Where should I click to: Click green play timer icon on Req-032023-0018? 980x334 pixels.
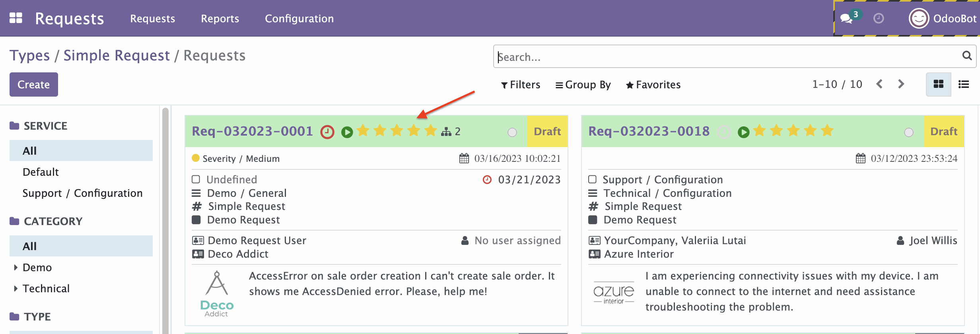(743, 132)
